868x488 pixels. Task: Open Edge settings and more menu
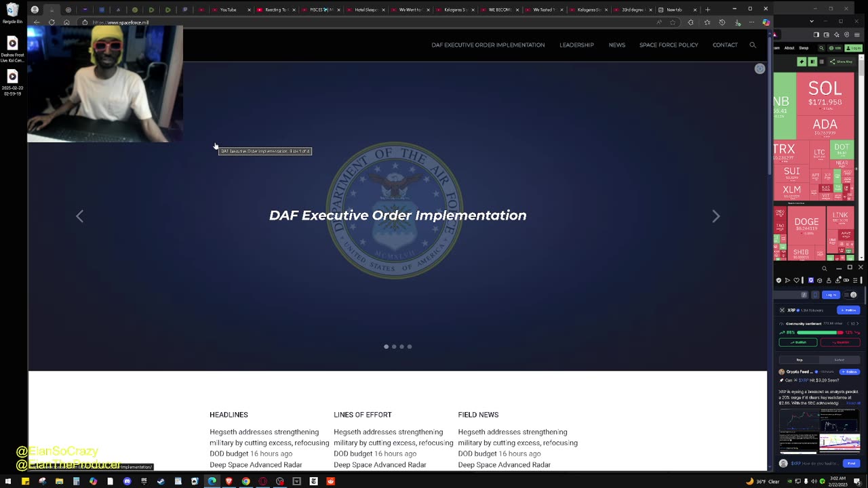point(751,22)
